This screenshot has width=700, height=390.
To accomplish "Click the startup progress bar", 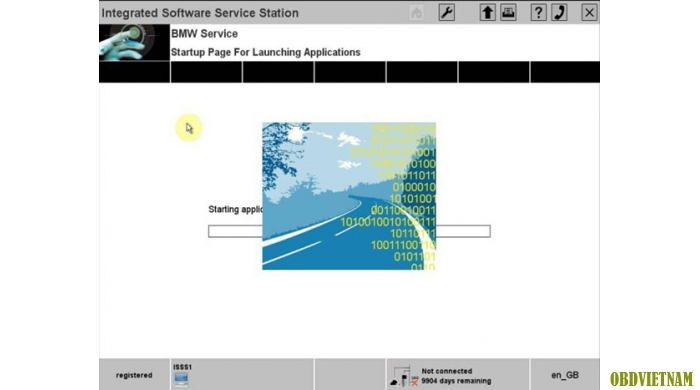I will pos(349,231).
